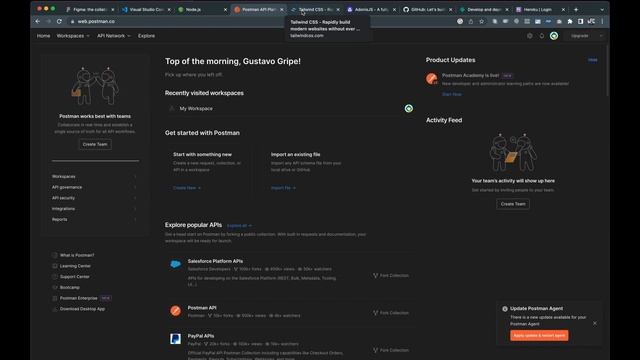Open Chrome three-dot menu
The width and height of the screenshot is (640, 360).
(602, 21)
